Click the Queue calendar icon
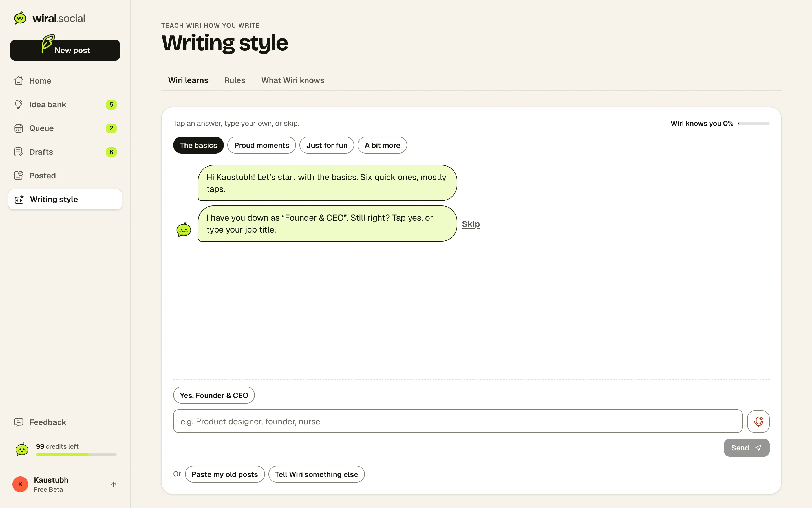 click(19, 128)
